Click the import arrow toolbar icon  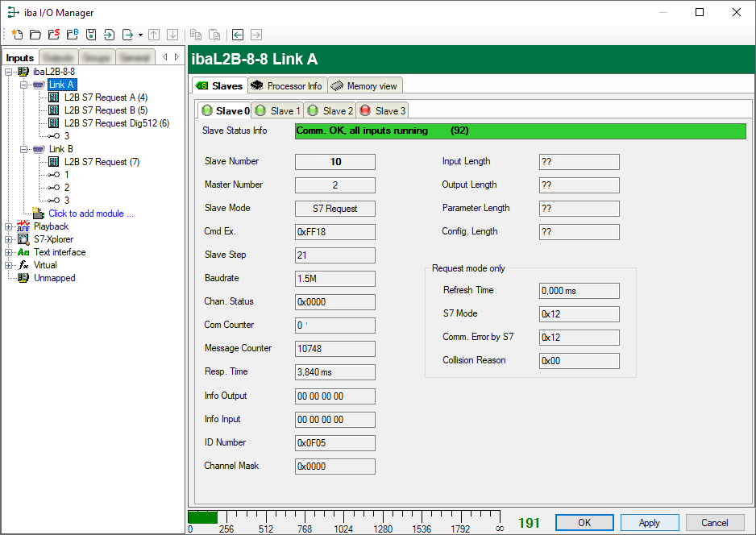[x=109, y=35]
